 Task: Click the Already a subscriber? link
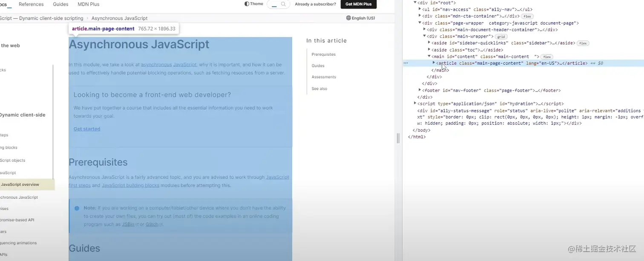pos(315,4)
